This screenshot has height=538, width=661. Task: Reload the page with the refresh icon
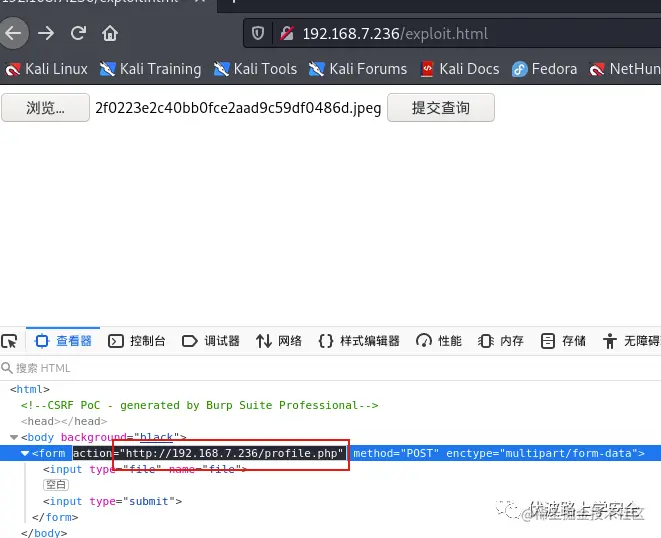(x=78, y=33)
